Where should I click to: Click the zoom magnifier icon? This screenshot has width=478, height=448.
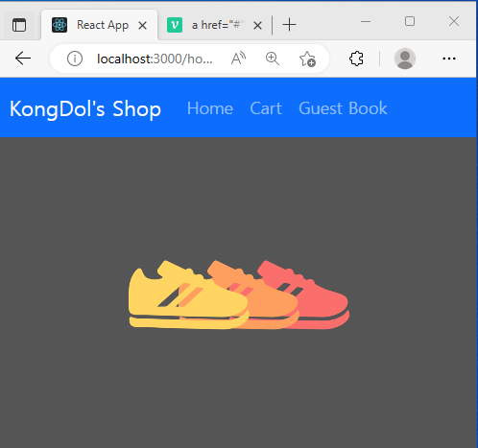tap(273, 59)
